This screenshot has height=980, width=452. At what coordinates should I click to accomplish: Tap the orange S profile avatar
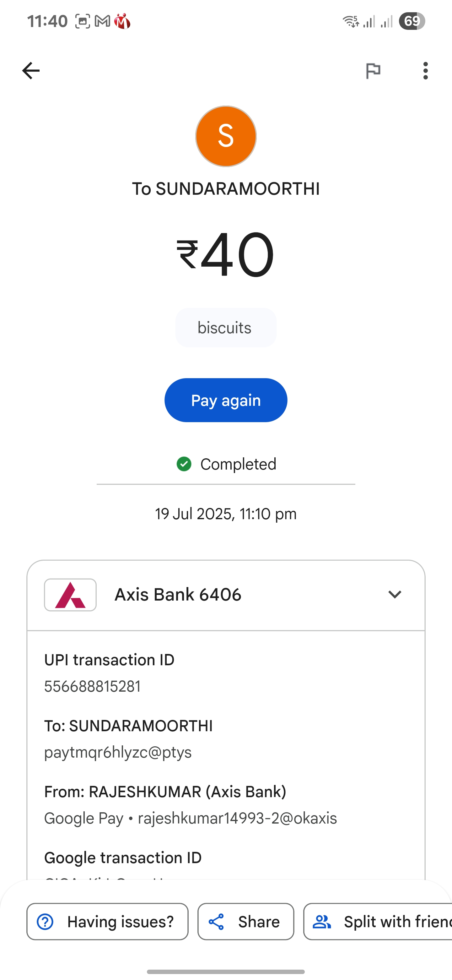pyautogui.click(x=226, y=136)
